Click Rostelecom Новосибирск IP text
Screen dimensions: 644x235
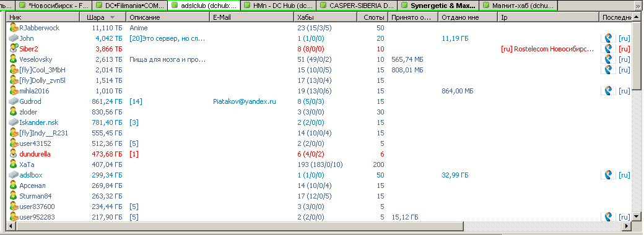[547, 49]
